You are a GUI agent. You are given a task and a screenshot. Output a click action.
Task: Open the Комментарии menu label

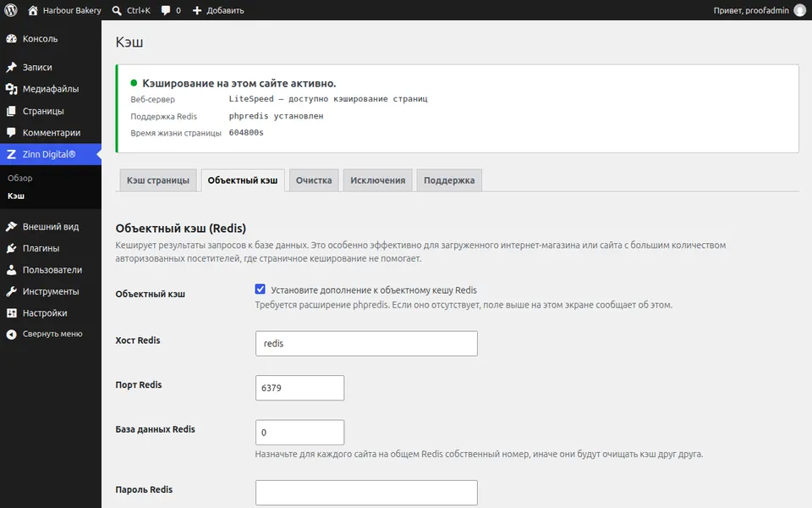(x=52, y=133)
